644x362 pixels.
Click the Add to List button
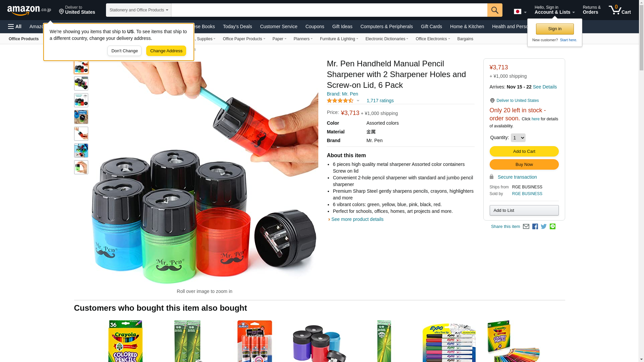click(524, 210)
